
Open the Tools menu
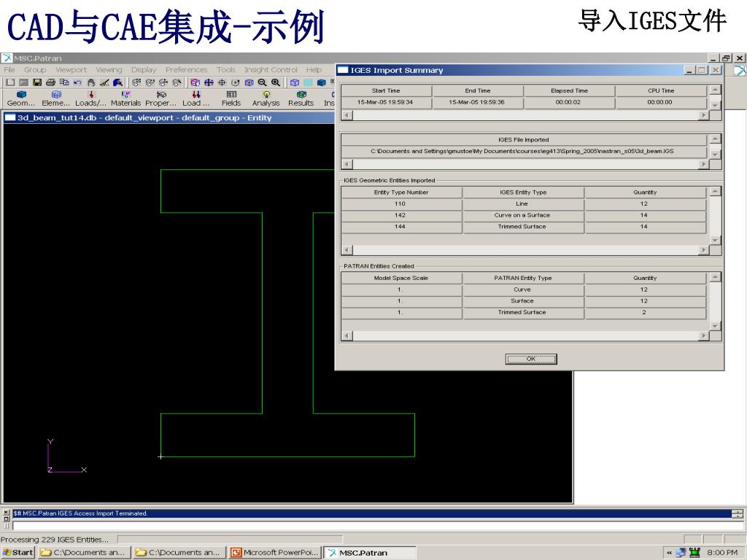(x=226, y=69)
